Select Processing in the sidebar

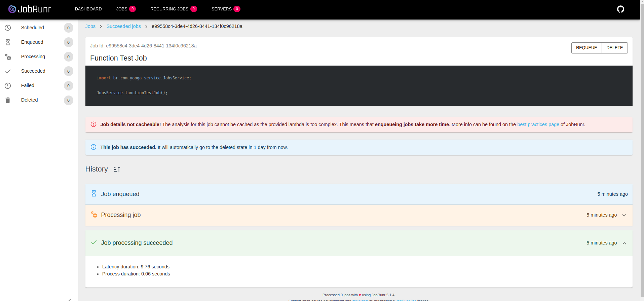(39, 57)
